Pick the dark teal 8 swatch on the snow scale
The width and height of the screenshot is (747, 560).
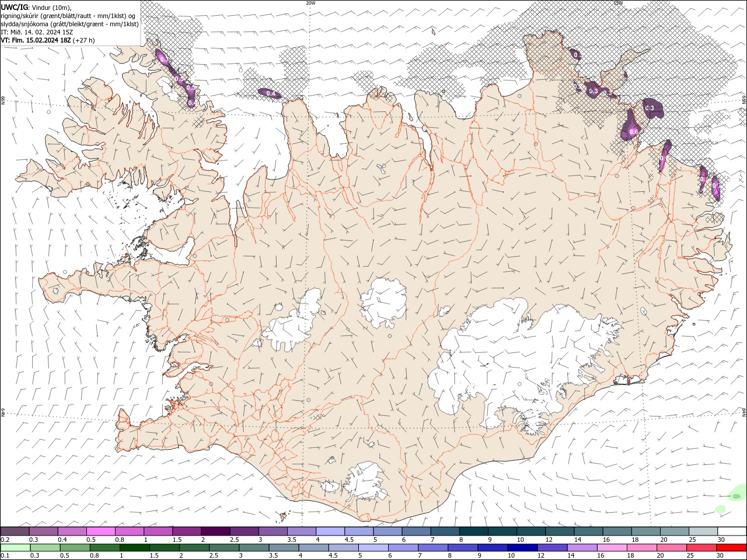[x=473, y=531]
